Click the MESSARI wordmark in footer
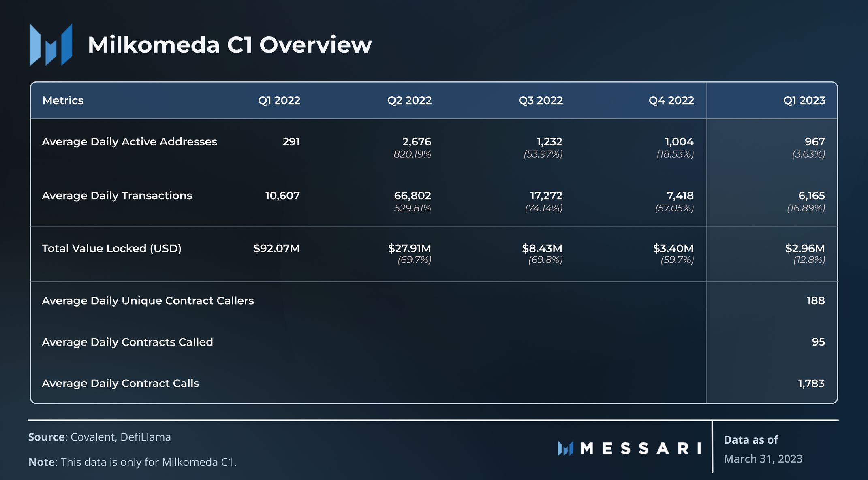 click(641, 448)
